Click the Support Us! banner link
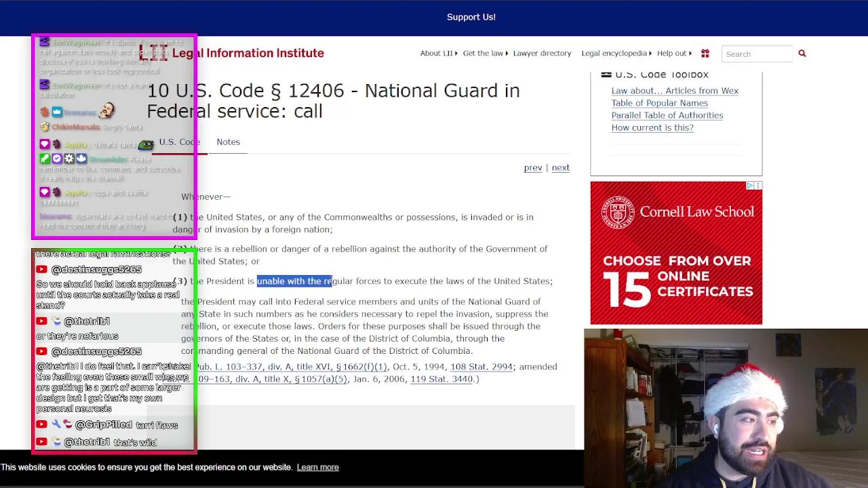Screen dimensions: 868x488 471,17
